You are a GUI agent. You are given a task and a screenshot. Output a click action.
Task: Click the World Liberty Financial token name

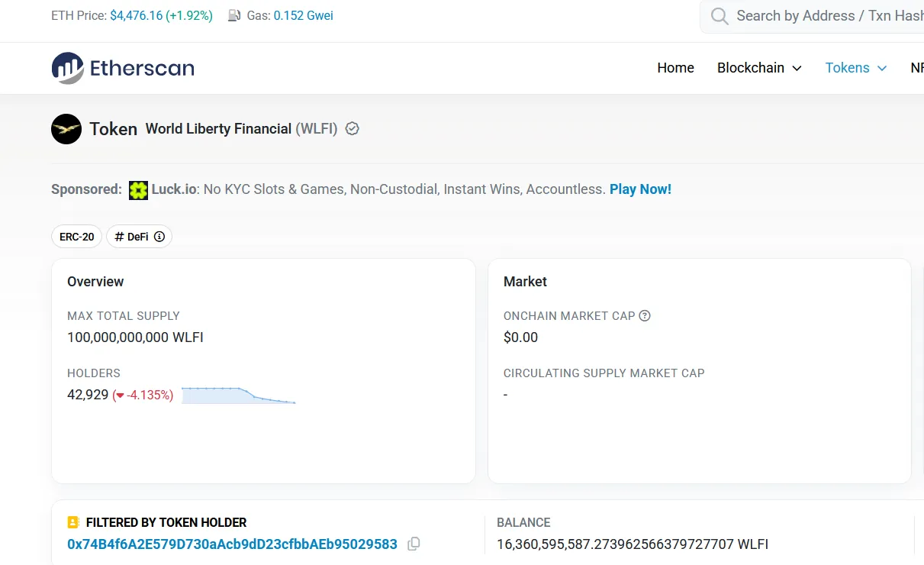pos(218,129)
